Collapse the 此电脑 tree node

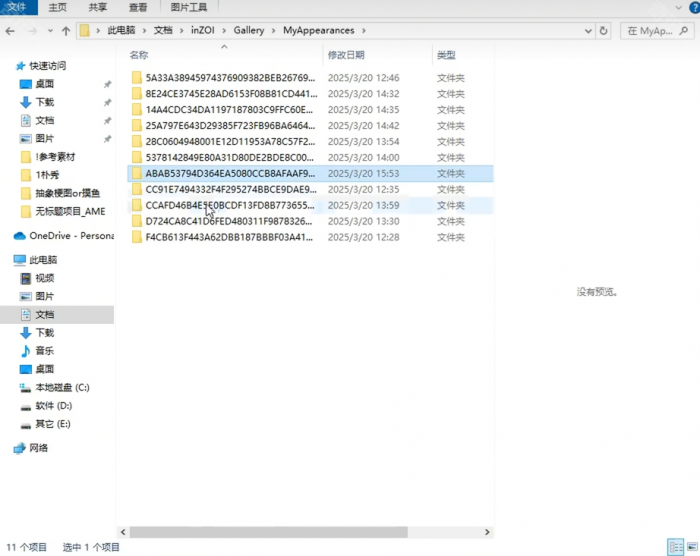6,260
